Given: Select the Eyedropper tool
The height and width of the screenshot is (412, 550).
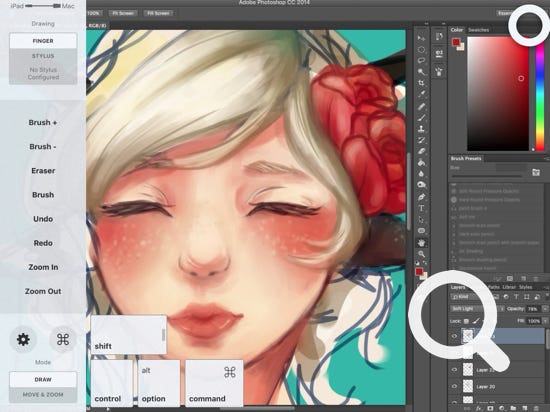Looking at the screenshot, I should click(421, 94).
